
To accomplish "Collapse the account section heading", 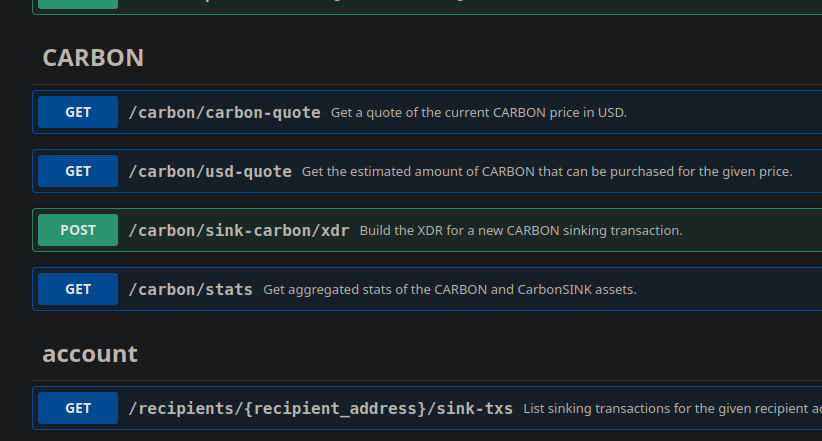I will point(90,354).
